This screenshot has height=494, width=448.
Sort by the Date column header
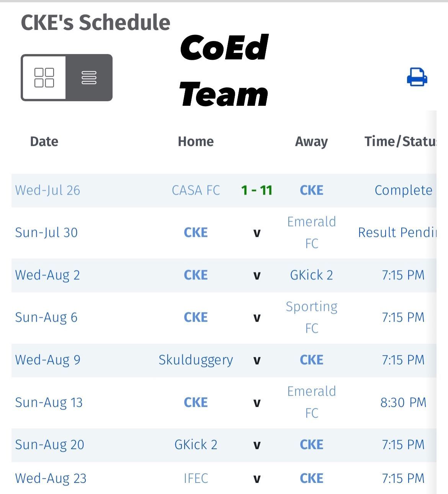(44, 141)
